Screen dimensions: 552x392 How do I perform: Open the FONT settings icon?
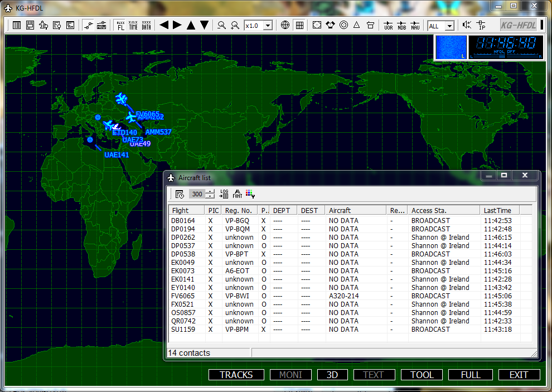238,194
